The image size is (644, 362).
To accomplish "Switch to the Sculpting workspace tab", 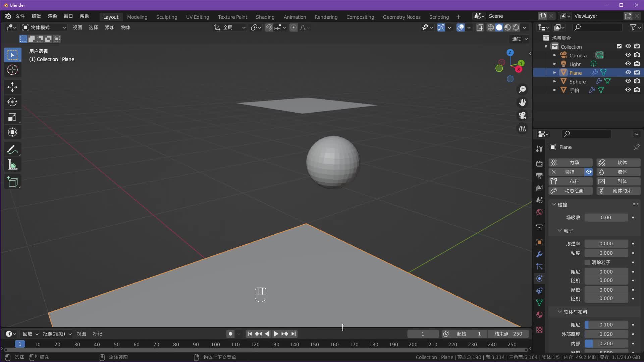I will click(166, 17).
